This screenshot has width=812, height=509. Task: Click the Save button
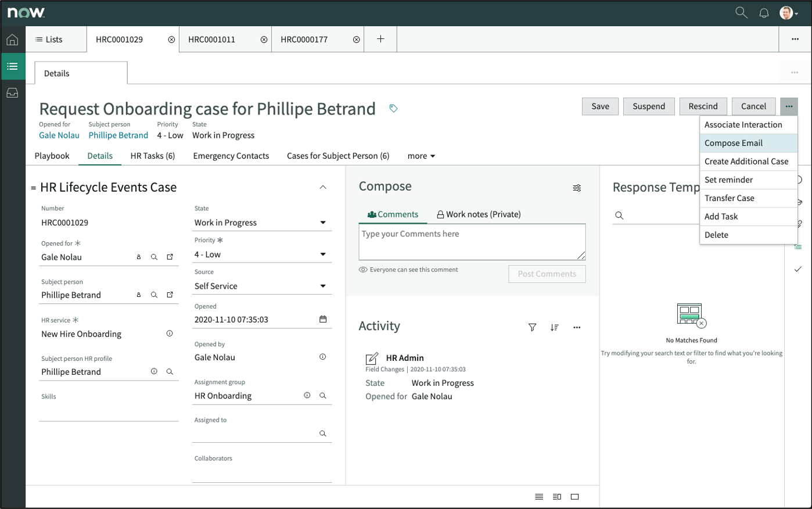[600, 106]
